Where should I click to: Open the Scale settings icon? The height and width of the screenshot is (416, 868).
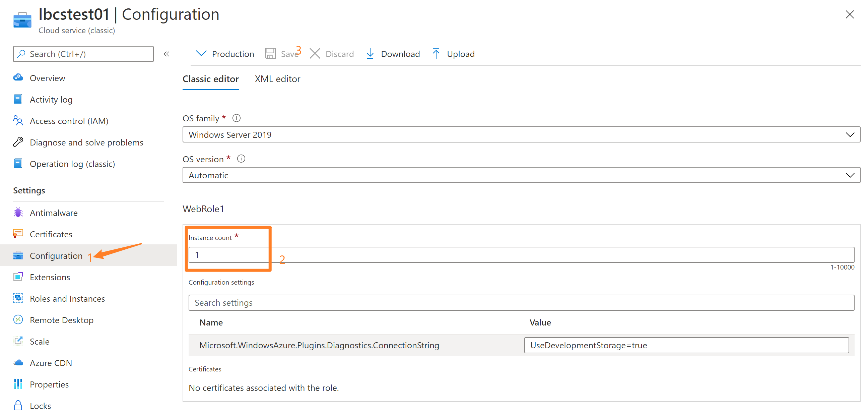point(18,341)
